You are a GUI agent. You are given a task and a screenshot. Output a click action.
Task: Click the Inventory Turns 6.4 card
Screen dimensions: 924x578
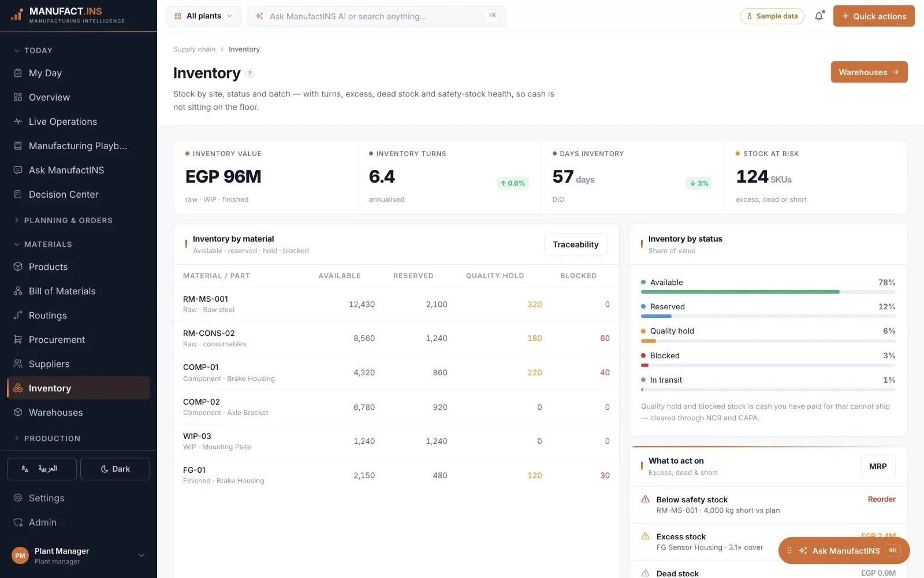(449, 177)
